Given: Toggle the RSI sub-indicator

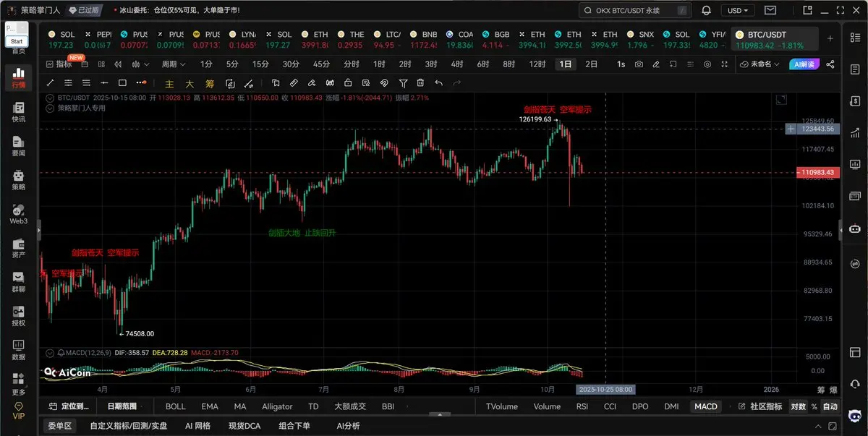Looking at the screenshot, I should pos(582,406).
